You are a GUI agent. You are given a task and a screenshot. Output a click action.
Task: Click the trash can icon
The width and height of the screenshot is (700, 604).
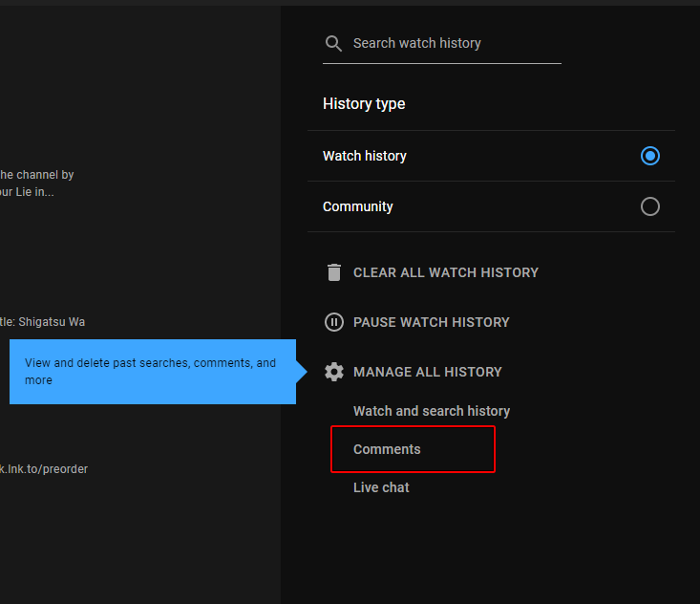[333, 272]
